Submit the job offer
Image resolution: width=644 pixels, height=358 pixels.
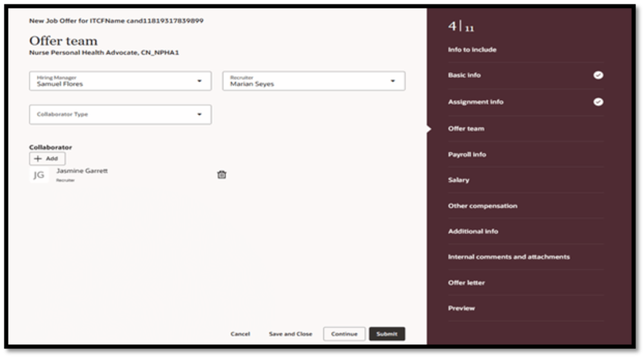click(x=387, y=334)
